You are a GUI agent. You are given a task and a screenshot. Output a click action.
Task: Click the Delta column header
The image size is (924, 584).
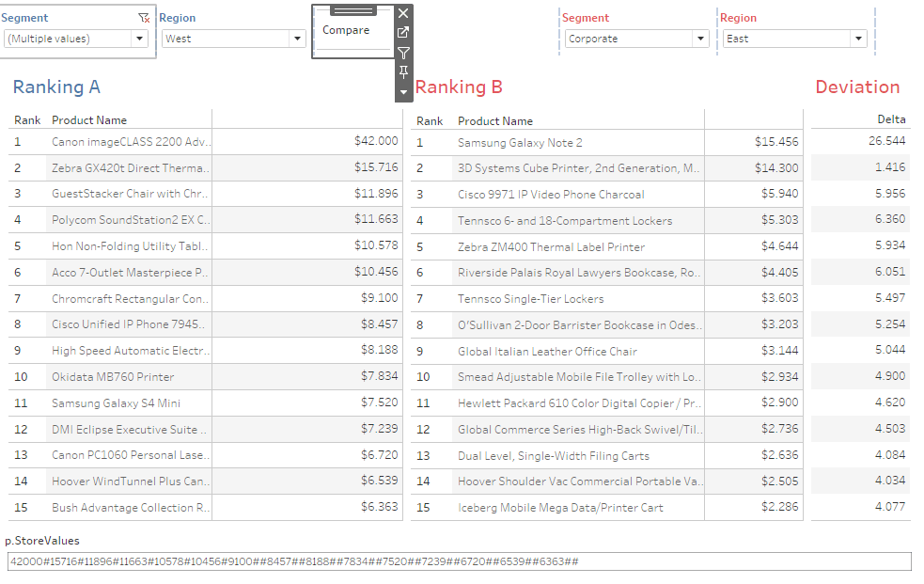click(x=891, y=119)
